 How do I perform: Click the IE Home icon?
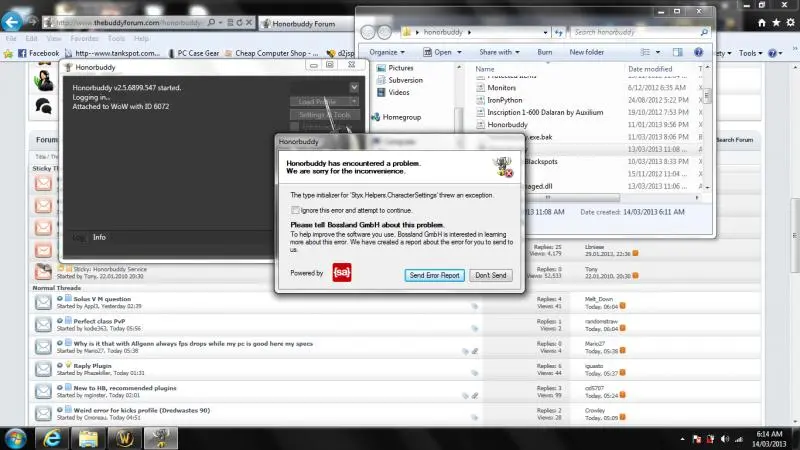[762, 22]
